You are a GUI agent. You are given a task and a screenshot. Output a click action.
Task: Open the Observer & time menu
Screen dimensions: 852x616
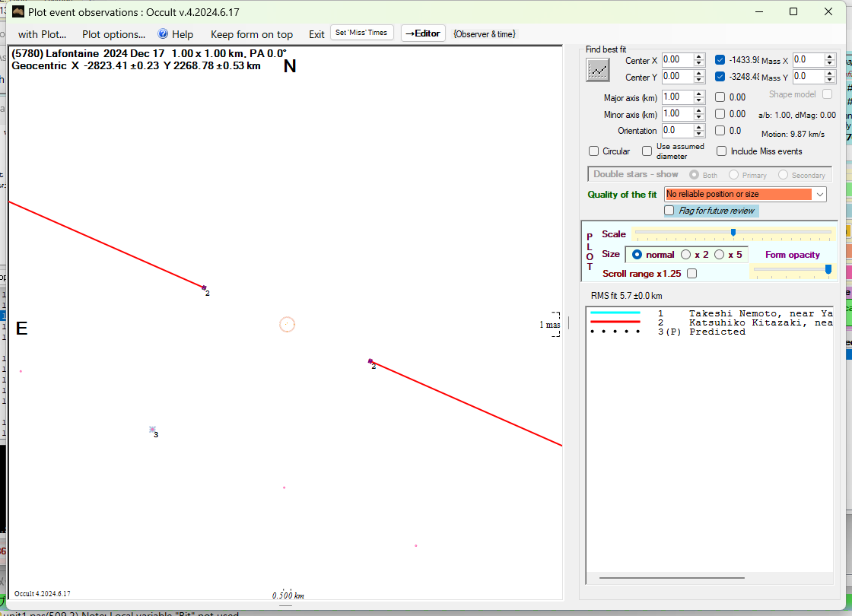pos(484,34)
